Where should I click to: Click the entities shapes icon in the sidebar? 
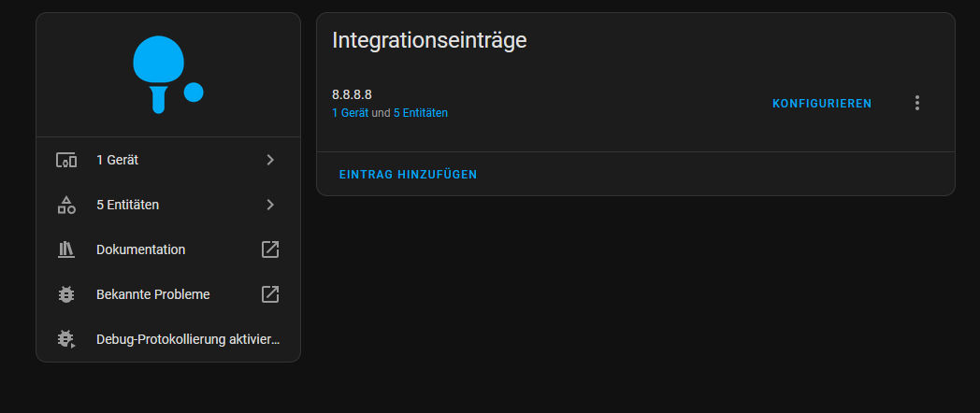[65, 205]
